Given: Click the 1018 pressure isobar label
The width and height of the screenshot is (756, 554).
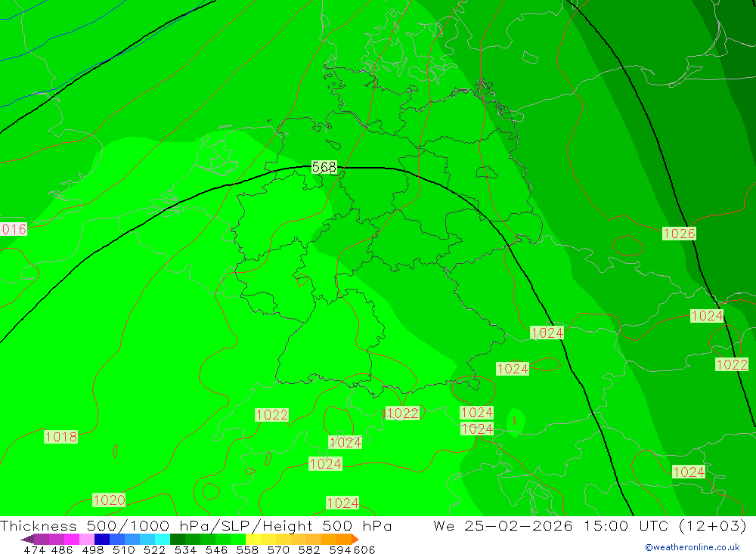Looking at the screenshot, I should [60, 437].
